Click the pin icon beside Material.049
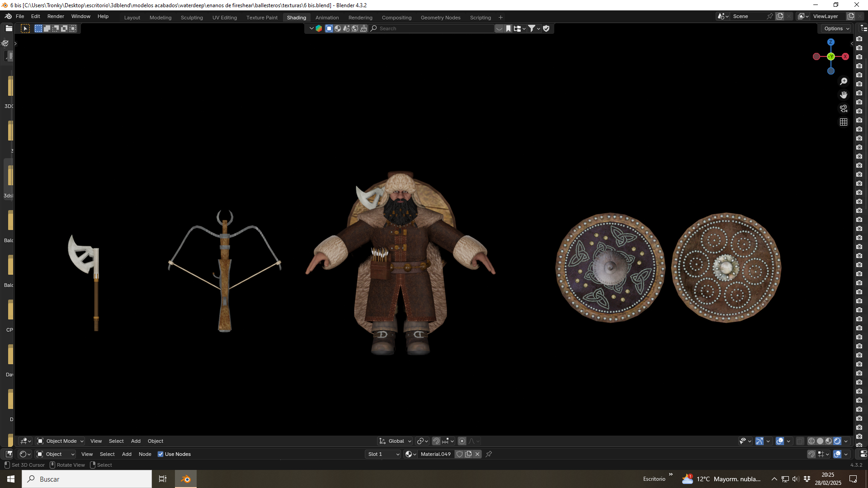Viewport: 868px width, 488px height. [x=489, y=454]
